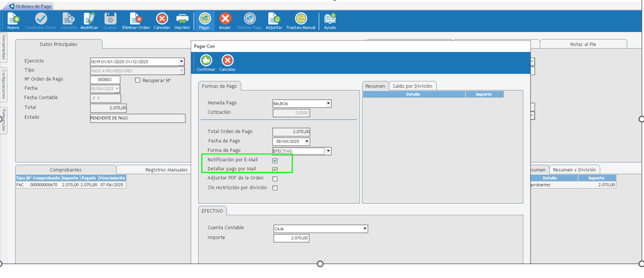Image resolution: width=644 pixels, height=278 pixels.
Task: Enable Adjuntar PDF de la Orden
Action: (275, 179)
